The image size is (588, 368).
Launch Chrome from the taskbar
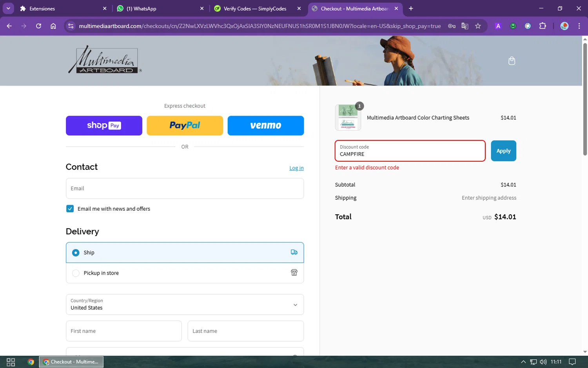31,362
